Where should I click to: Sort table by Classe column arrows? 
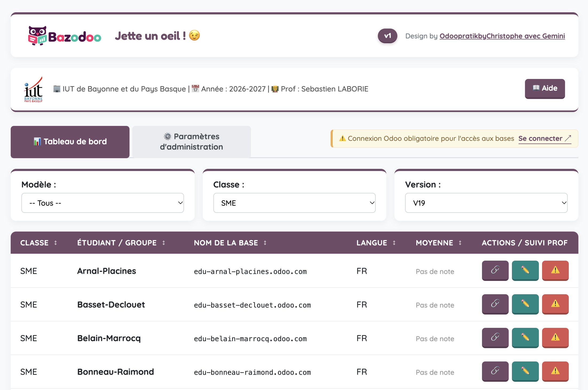(x=56, y=243)
